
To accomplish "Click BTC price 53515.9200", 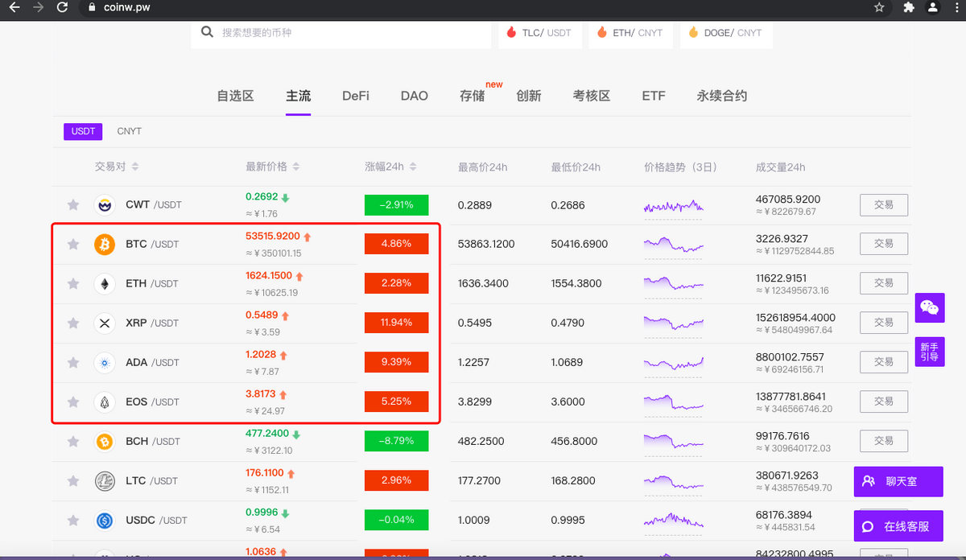I will (272, 237).
